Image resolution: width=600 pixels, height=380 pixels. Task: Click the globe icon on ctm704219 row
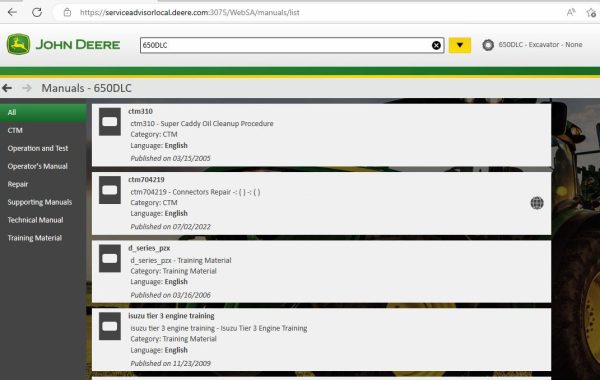click(537, 203)
